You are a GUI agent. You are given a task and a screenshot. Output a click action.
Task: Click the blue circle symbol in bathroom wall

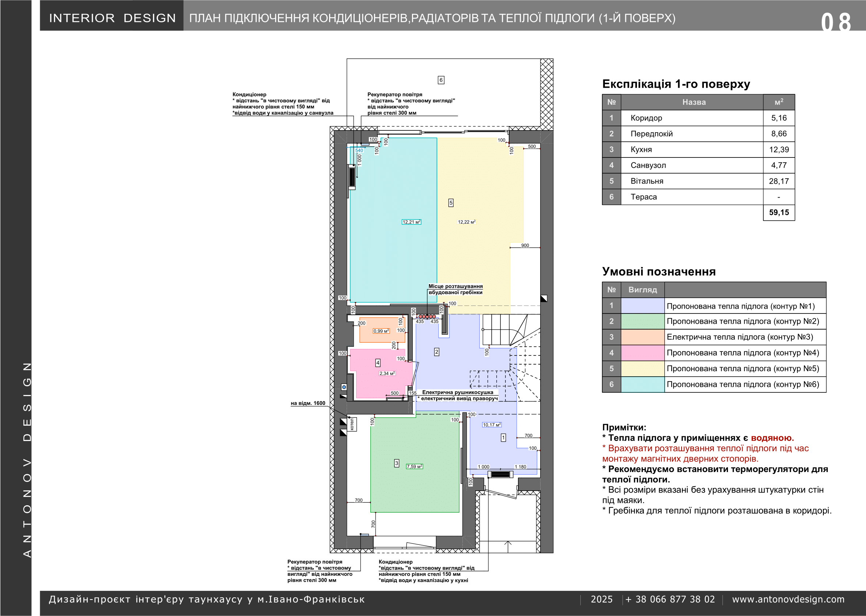point(344,387)
